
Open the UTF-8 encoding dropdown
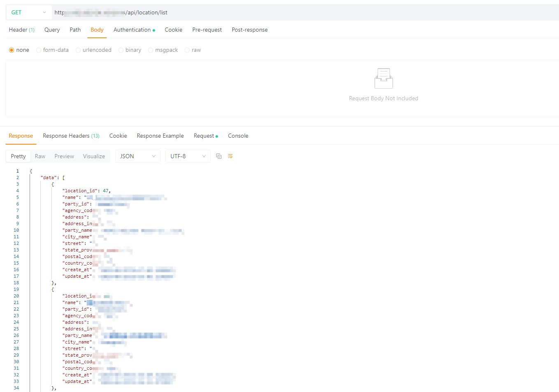188,156
